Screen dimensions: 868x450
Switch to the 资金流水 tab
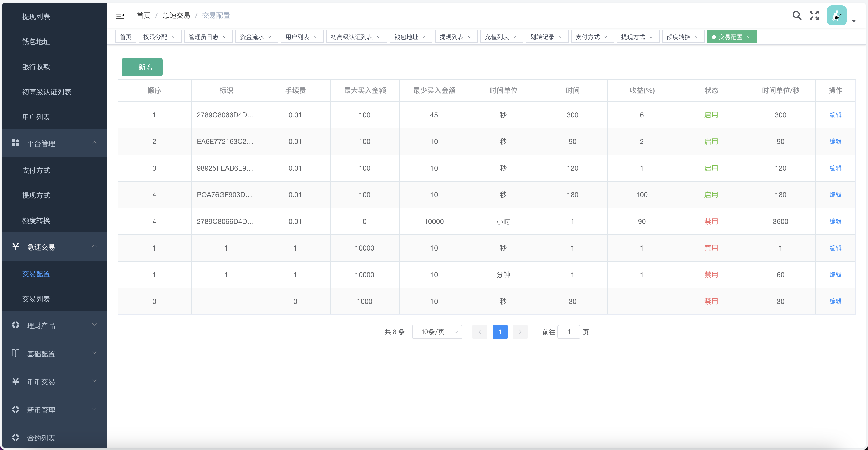pyautogui.click(x=252, y=37)
